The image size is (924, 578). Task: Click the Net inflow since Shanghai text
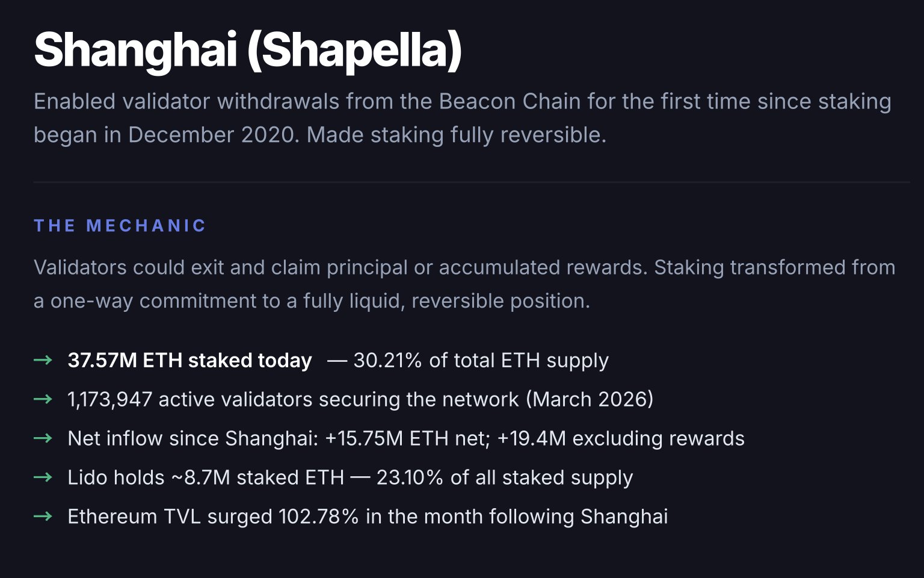tap(192, 438)
